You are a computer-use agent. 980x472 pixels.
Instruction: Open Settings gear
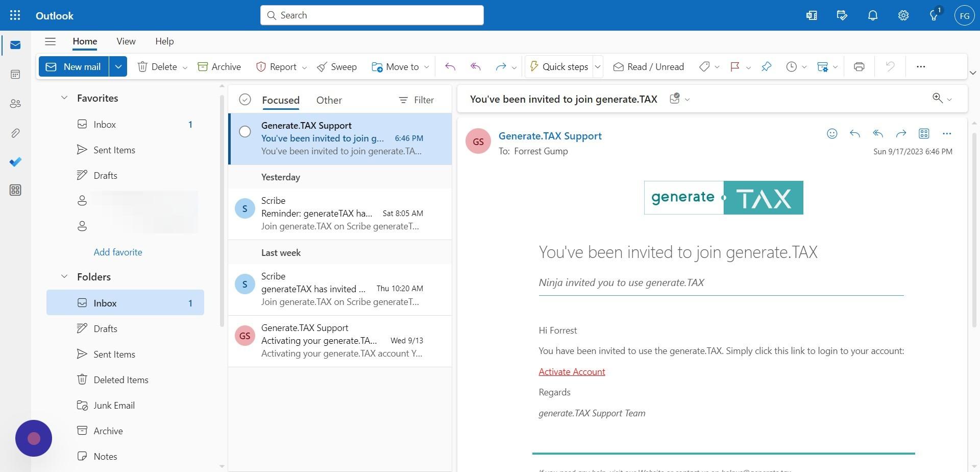[903, 15]
